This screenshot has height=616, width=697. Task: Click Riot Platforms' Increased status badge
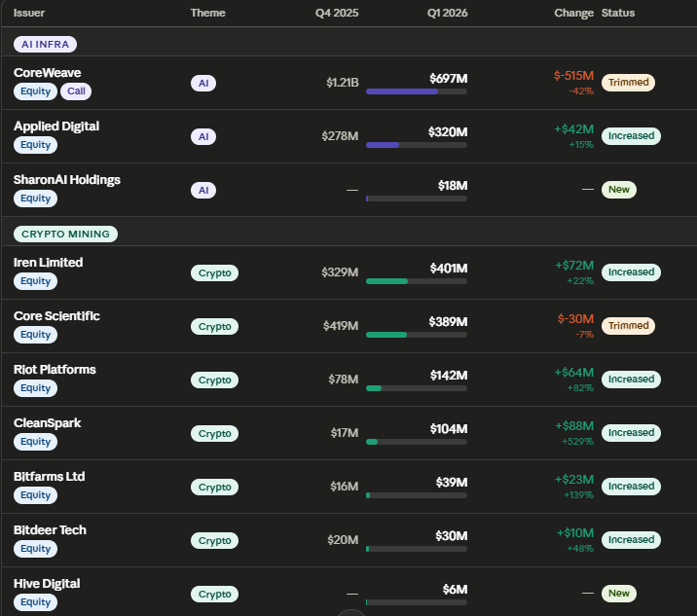631,380
